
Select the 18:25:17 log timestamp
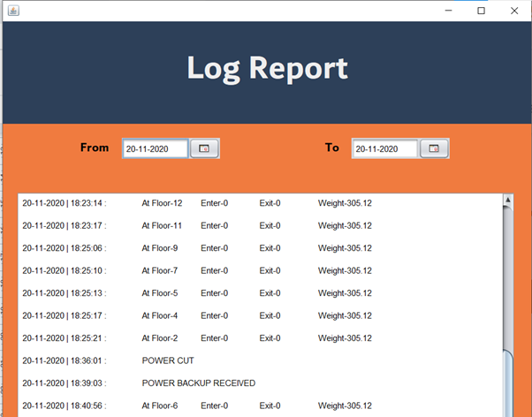coord(65,315)
